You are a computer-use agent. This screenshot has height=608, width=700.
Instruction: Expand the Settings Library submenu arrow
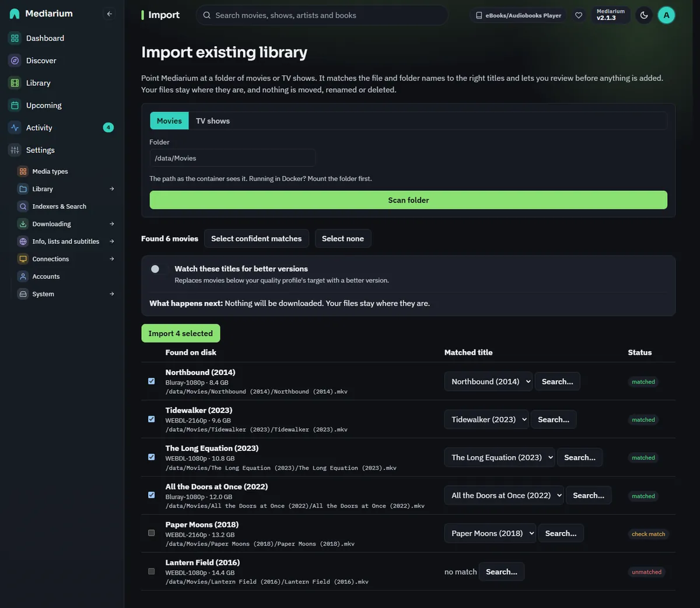[x=111, y=189]
